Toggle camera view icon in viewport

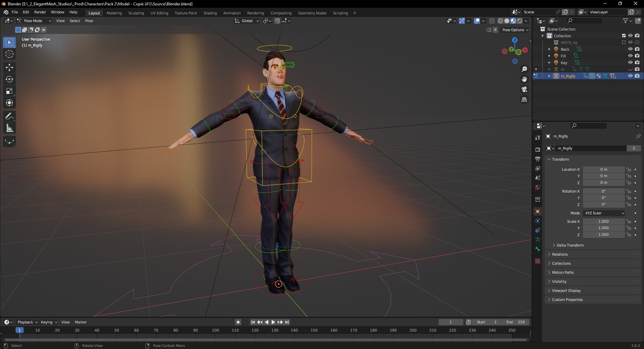[x=524, y=89]
